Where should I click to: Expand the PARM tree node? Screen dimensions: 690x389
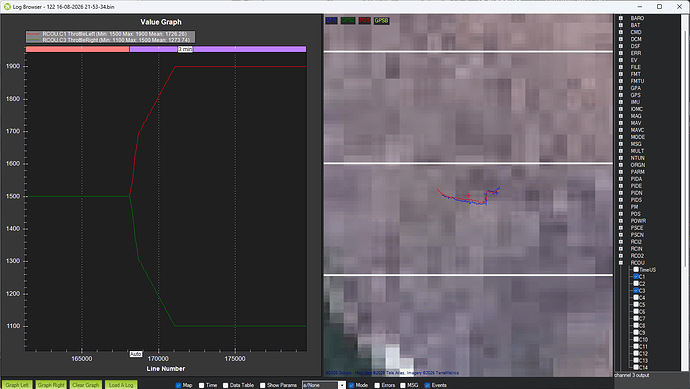pyautogui.click(x=621, y=172)
